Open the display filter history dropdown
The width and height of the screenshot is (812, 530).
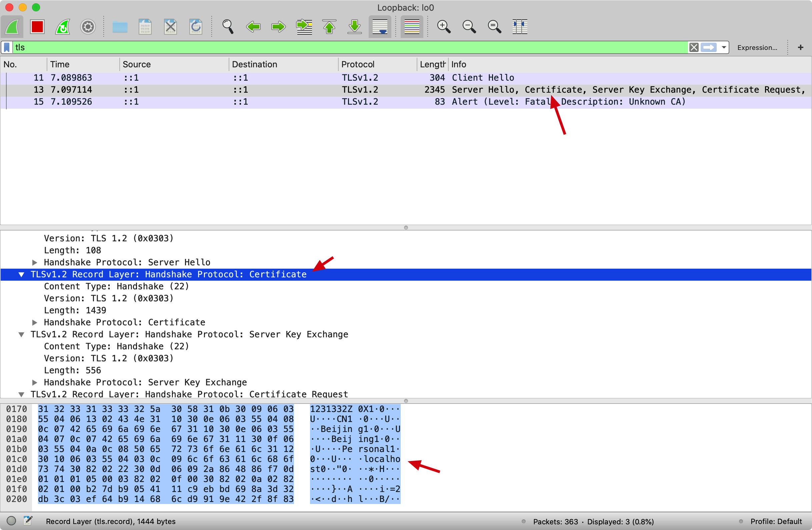coord(724,47)
